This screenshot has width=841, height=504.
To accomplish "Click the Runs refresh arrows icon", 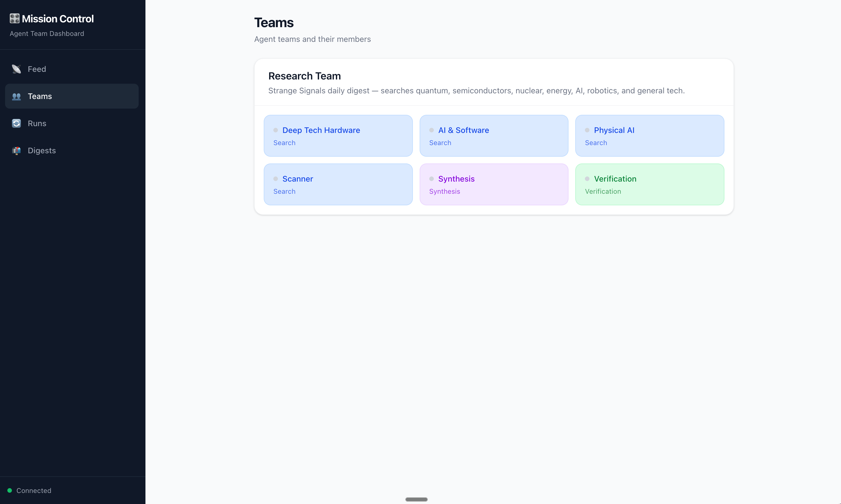I will tap(16, 124).
